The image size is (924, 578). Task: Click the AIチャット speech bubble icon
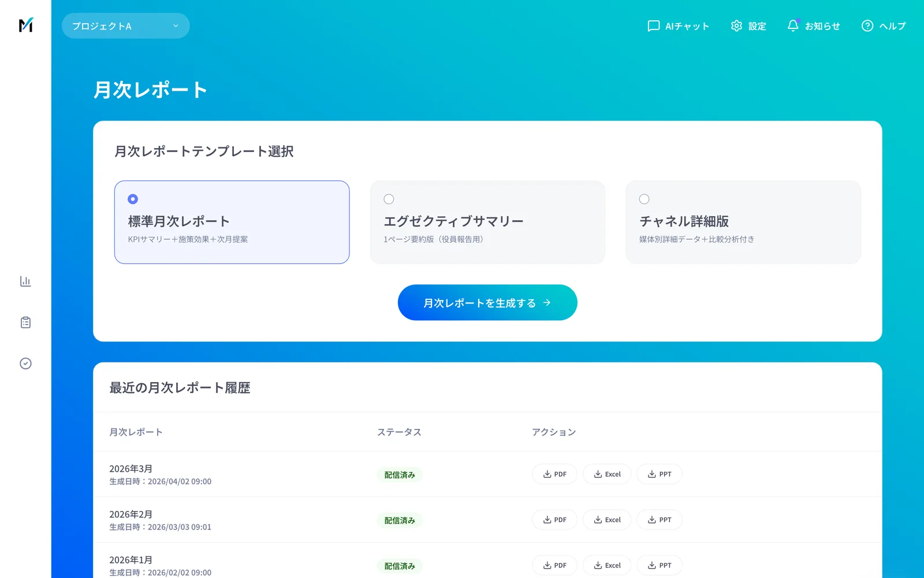tap(653, 26)
